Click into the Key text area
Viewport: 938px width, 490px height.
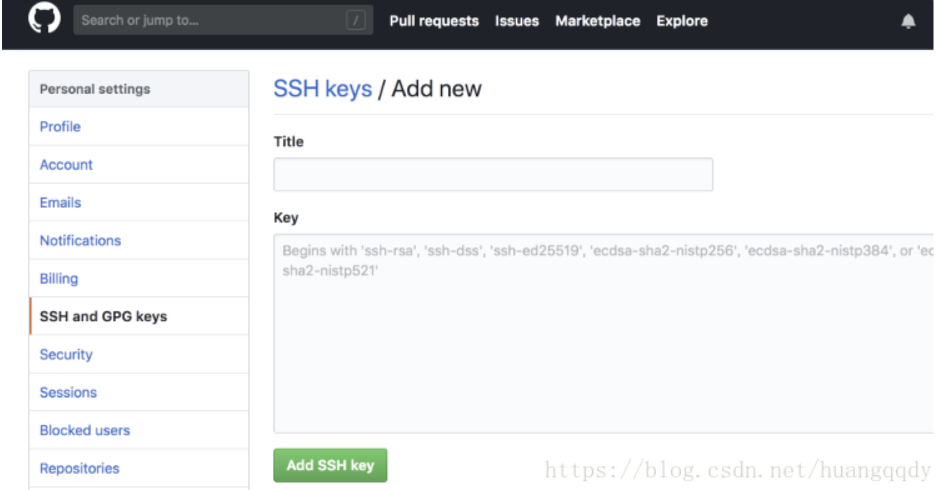(x=604, y=333)
